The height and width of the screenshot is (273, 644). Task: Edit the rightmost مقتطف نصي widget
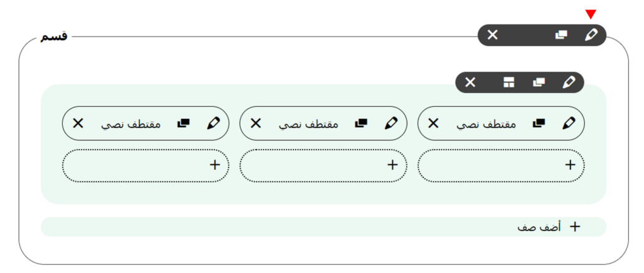(x=569, y=123)
